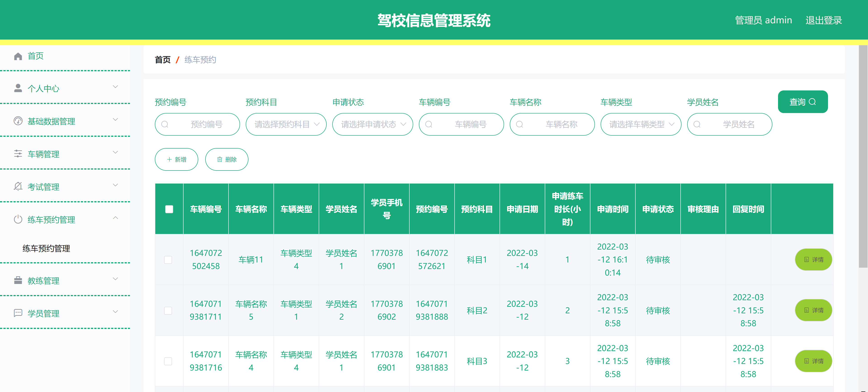The width and height of the screenshot is (868, 392).
Task: Select the power icon beside 练车预约管理
Action: (x=18, y=219)
